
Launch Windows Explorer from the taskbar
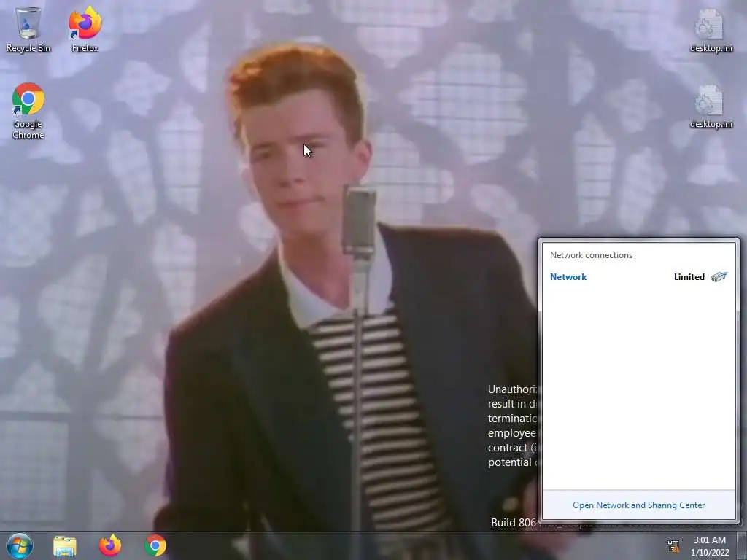point(65,546)
